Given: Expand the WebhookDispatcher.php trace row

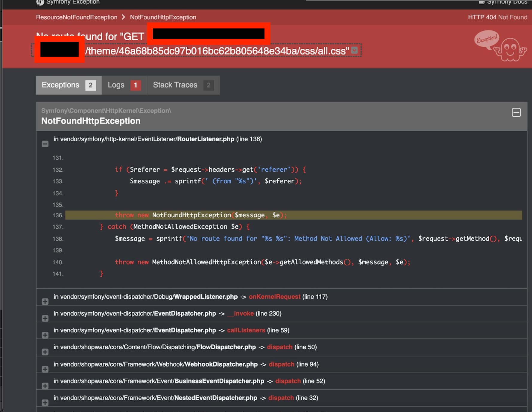Looking at the screenshot, I should [x=45, y=369].
